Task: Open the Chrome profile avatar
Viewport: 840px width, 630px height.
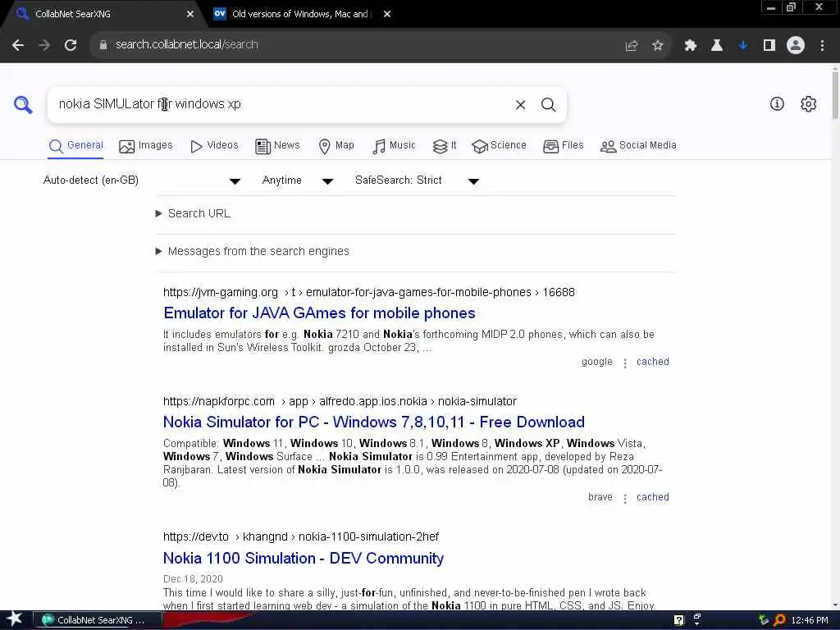Action: 796,45
